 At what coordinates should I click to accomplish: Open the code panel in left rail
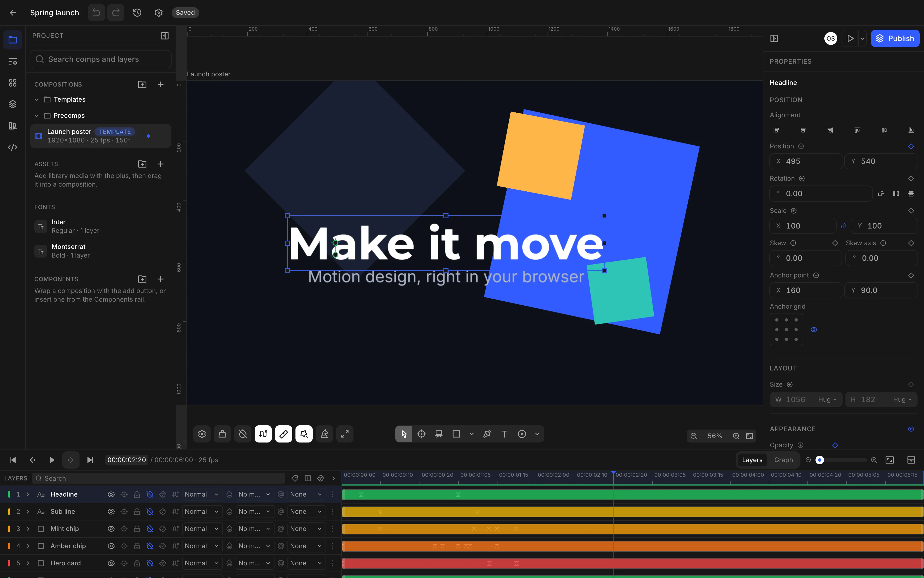tap(13, 147)
